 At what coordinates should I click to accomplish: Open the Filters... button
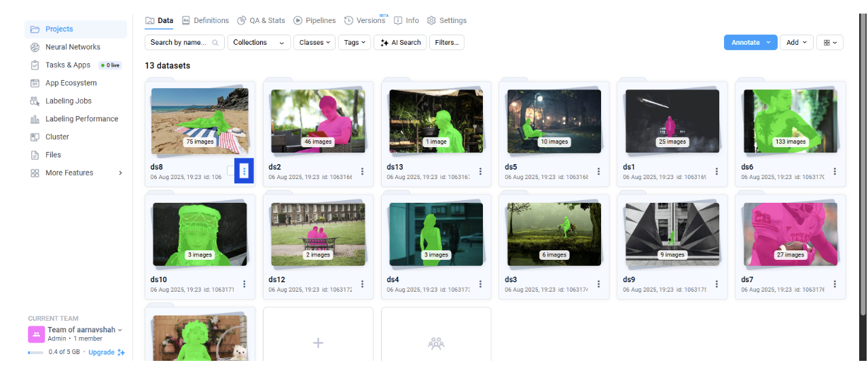(x=446, y=43)
